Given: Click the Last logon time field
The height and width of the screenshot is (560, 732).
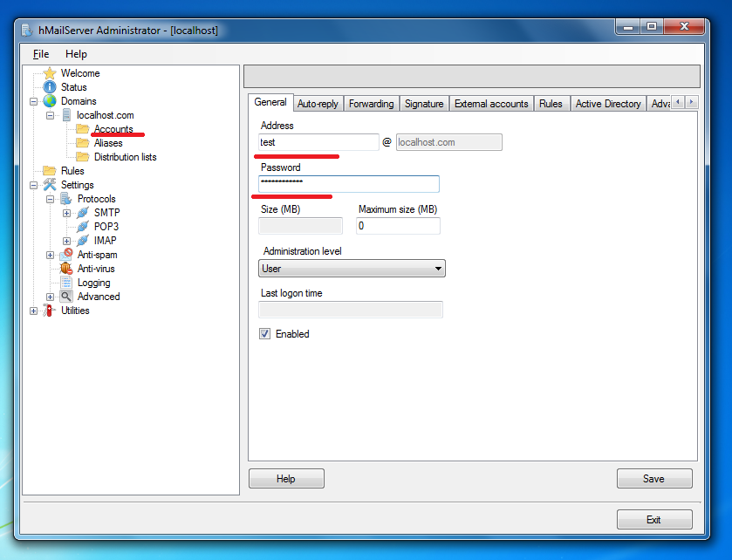Looking at the screenshot, I should pyautogui.click(x=351, y=310).
